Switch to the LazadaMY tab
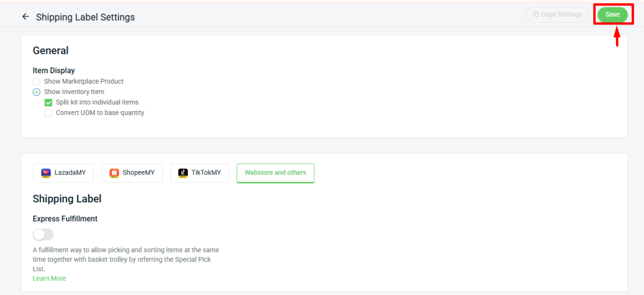Image resolution: width=644 pixels, height=295 pixels. 63,173
